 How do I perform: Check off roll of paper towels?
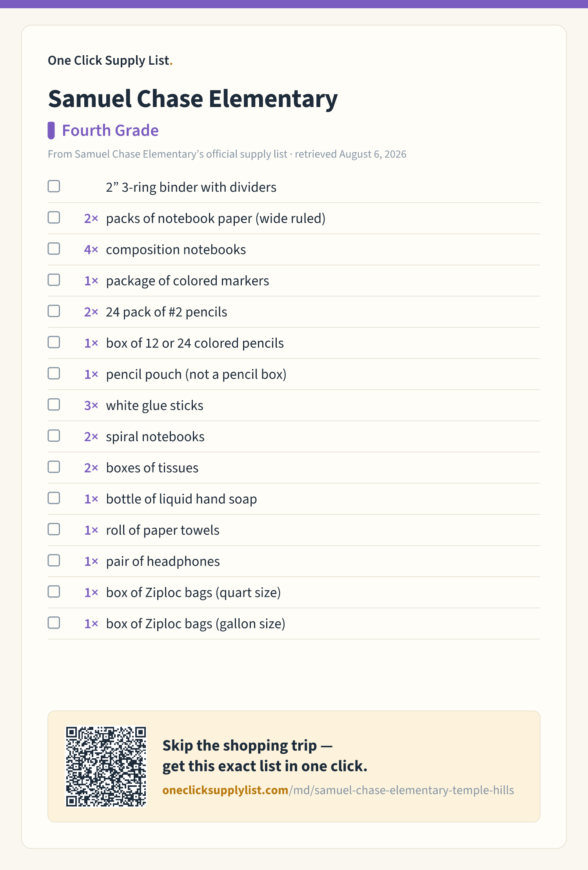(x=54, y=529)
